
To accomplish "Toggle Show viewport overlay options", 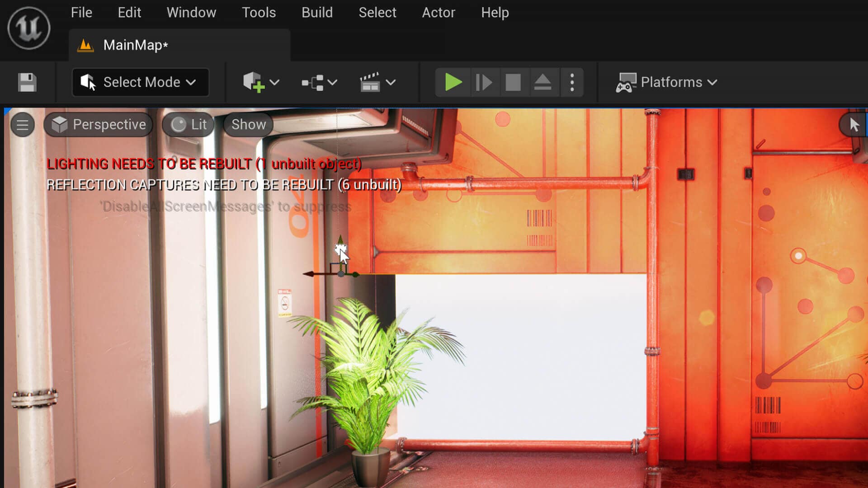I will point(249,125).
